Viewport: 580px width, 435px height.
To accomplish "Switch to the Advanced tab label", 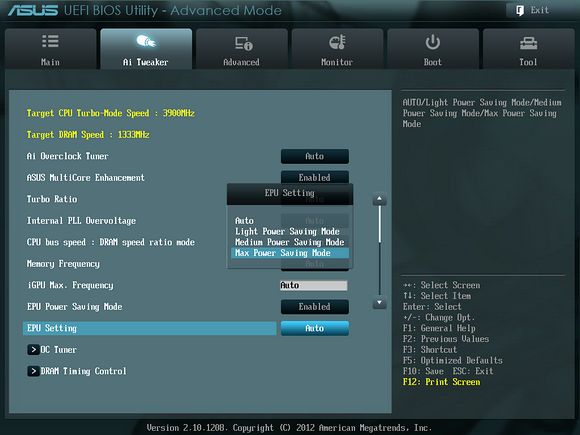I will [242, 62].
